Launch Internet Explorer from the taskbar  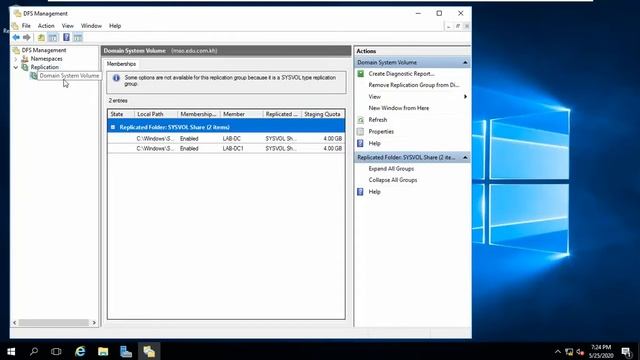(80, 351)
